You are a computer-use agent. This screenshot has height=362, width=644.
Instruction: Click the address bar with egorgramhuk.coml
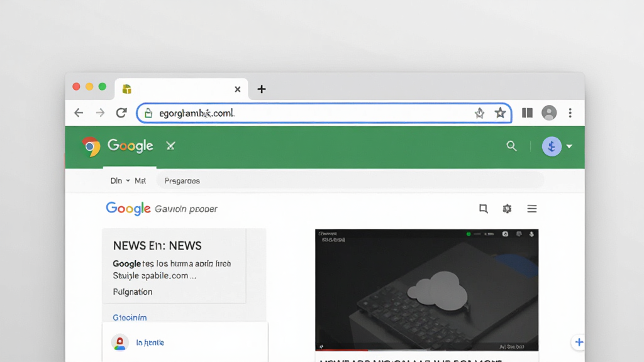click(x=324, y=113)
